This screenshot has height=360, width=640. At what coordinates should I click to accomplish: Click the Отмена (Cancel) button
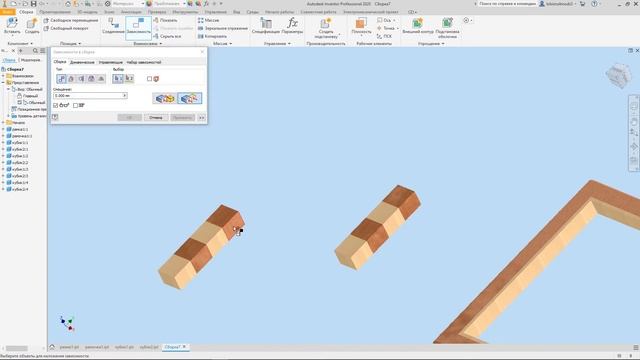click(x=156, y=118)
